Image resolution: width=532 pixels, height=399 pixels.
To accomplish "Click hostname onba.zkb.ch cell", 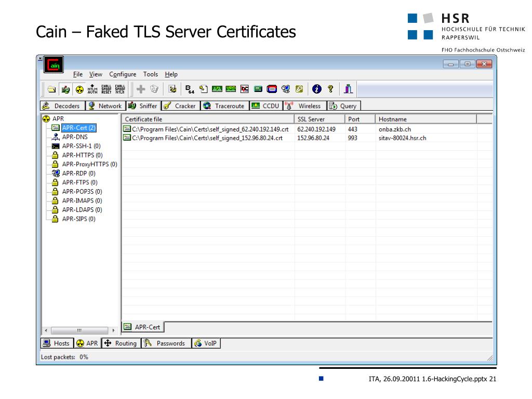I will [395, 129].
